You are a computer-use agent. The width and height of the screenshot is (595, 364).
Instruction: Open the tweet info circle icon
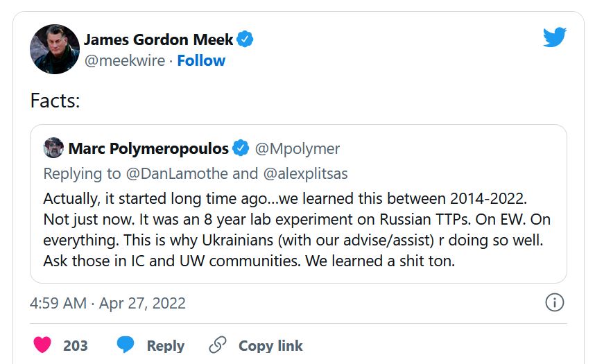(555, 303)
